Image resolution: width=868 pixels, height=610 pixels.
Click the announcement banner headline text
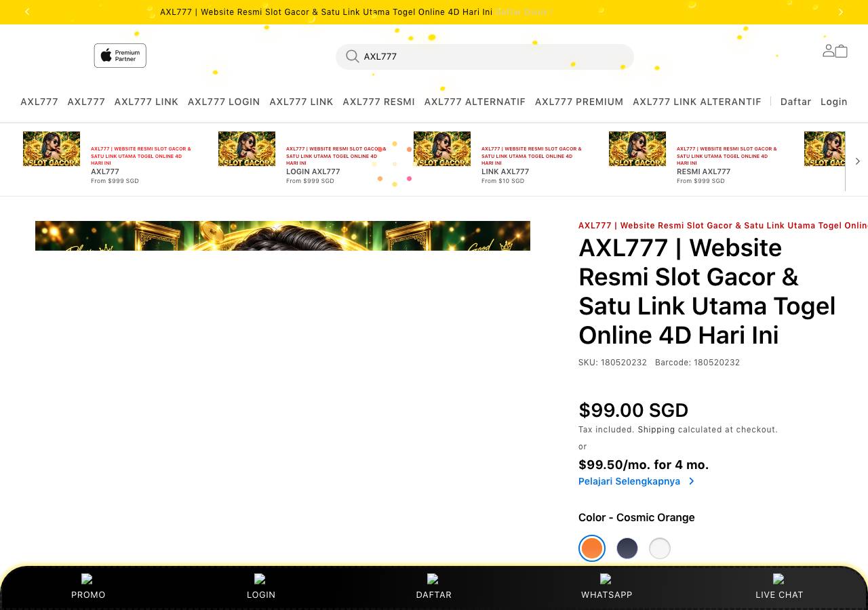coord(326,12)
